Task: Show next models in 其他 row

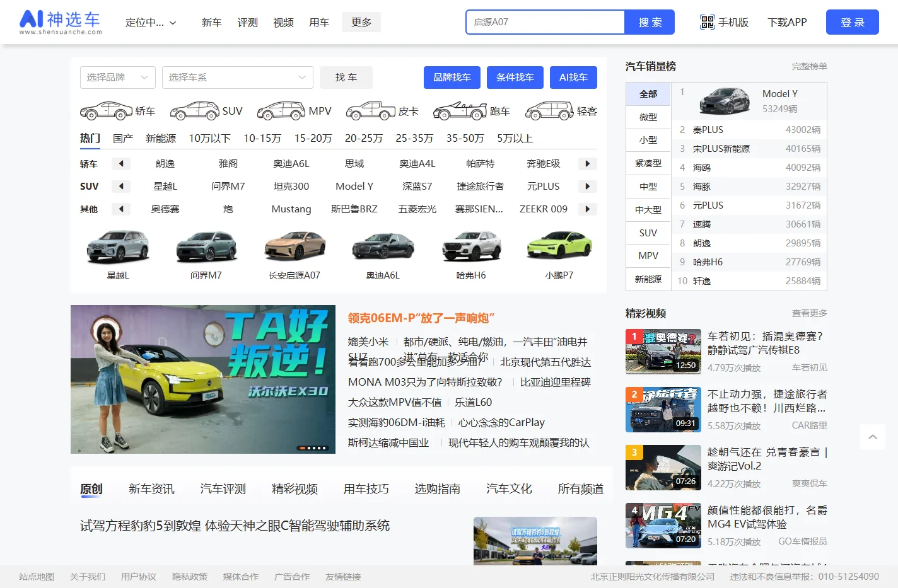Action: click(x=587, y=209)
